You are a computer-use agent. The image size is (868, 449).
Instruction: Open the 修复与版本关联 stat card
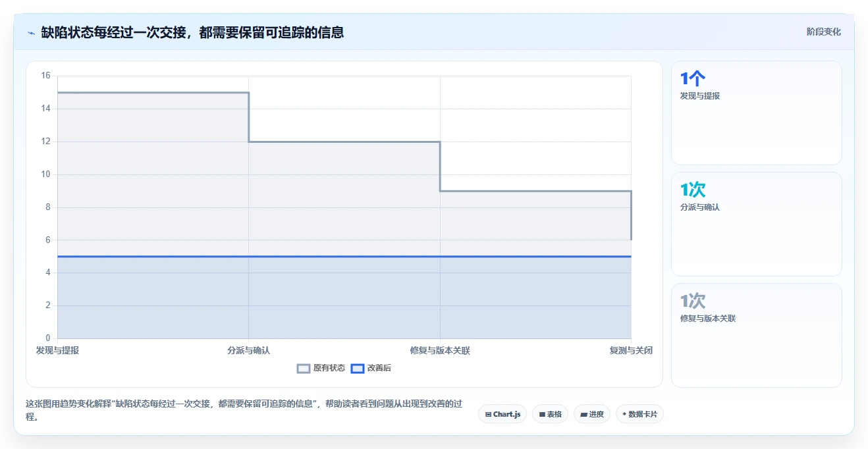[x=756, y=335]
